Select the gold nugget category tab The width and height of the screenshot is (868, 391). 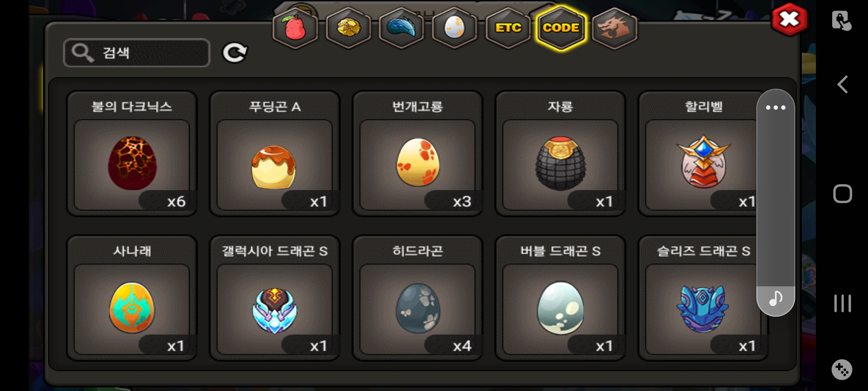348,28
